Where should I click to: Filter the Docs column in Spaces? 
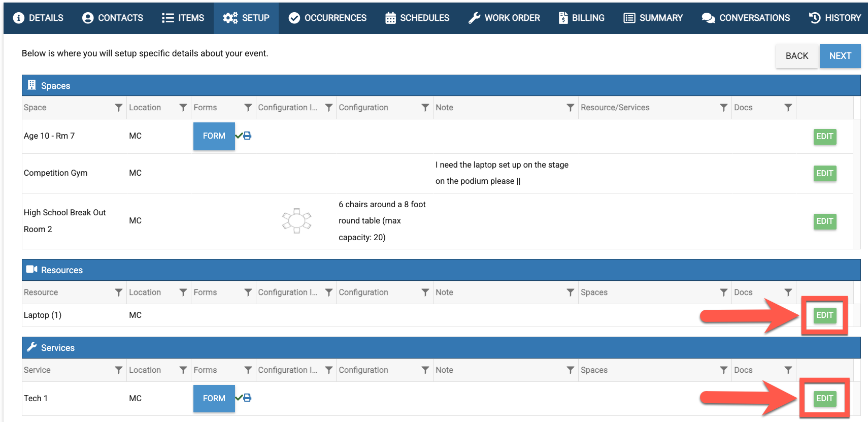point(788,108)
